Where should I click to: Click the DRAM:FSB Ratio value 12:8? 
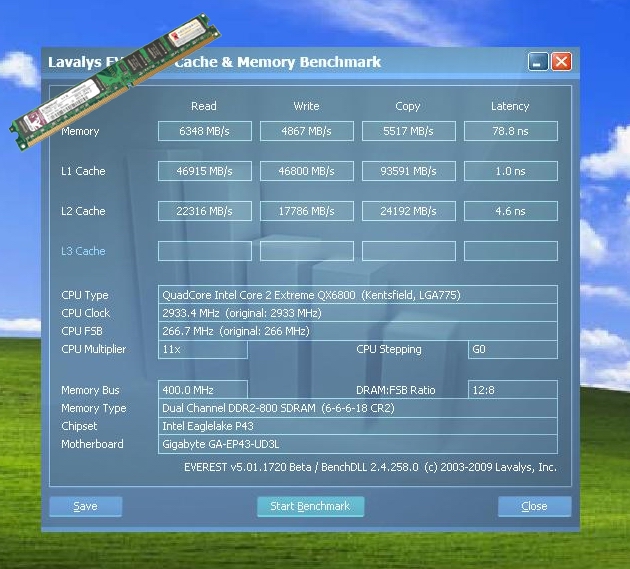(x=513, y=390)
